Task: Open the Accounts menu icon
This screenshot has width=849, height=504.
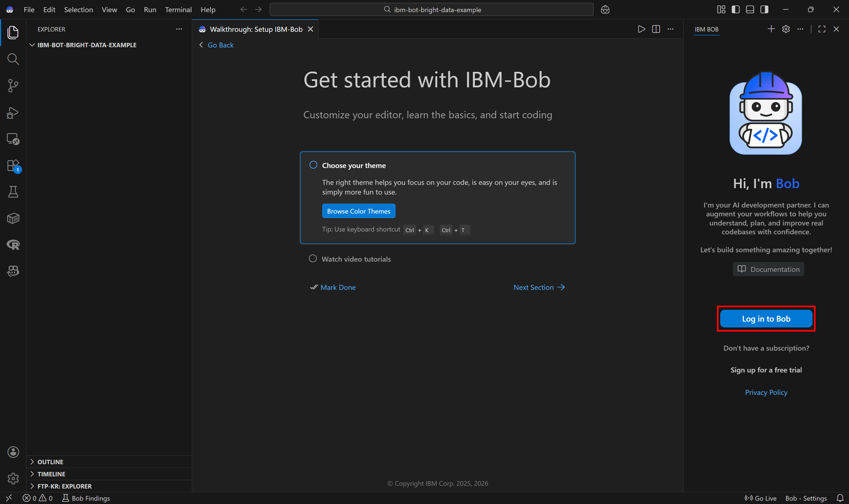Action: [x=13, y=452]
